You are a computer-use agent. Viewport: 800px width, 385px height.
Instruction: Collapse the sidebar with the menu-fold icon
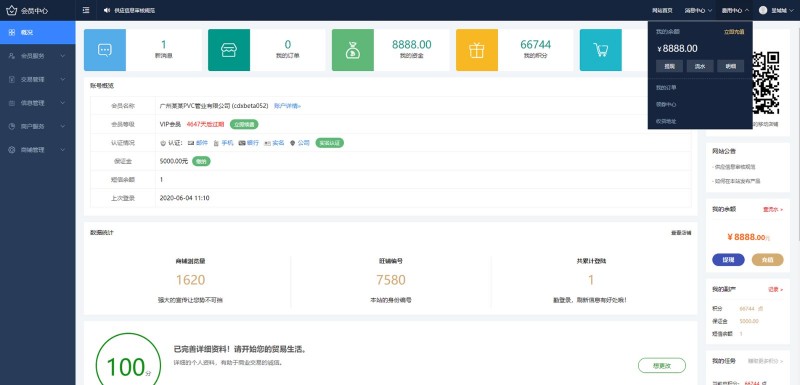pyautogui.click(x=86, y=10)
